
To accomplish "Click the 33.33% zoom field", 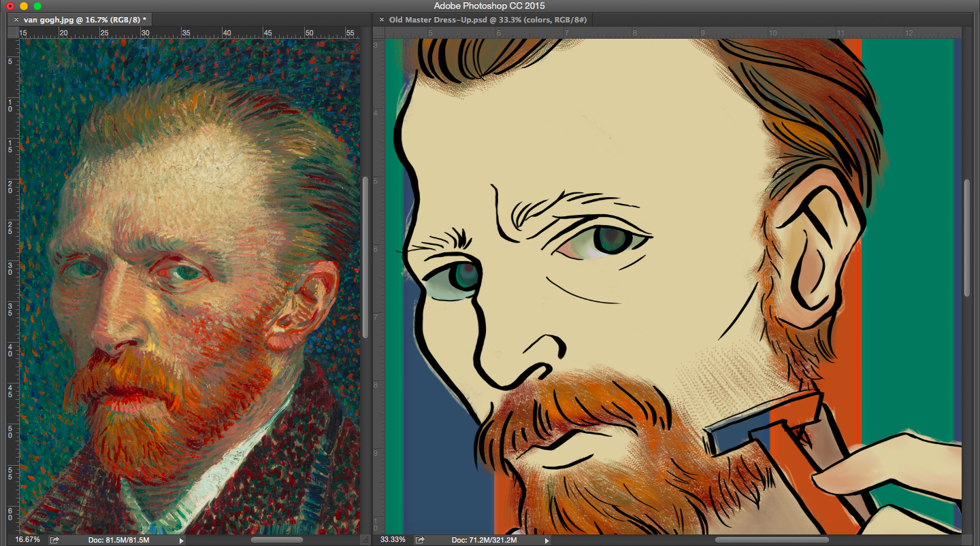I will pyautogui.click(x=393, y=540).
